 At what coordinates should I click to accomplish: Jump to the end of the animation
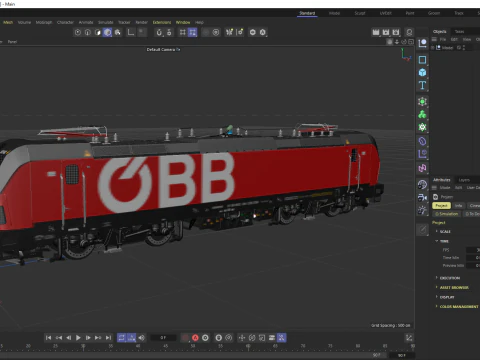click(108, 338)
